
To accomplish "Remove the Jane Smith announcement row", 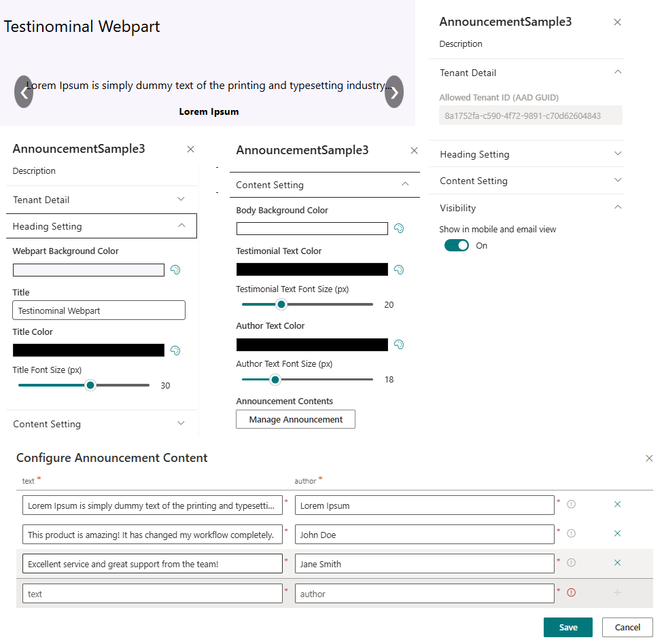I will point(617,563).
